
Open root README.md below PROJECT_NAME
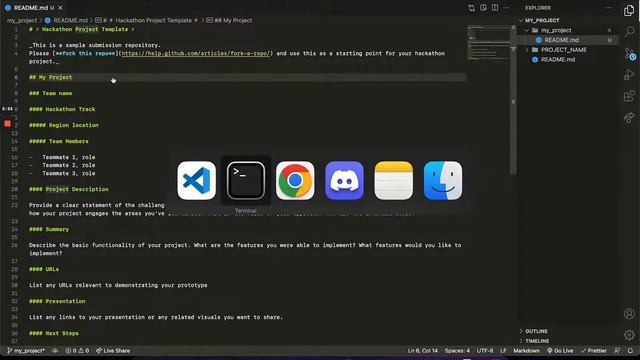click(x=558, y=60)
